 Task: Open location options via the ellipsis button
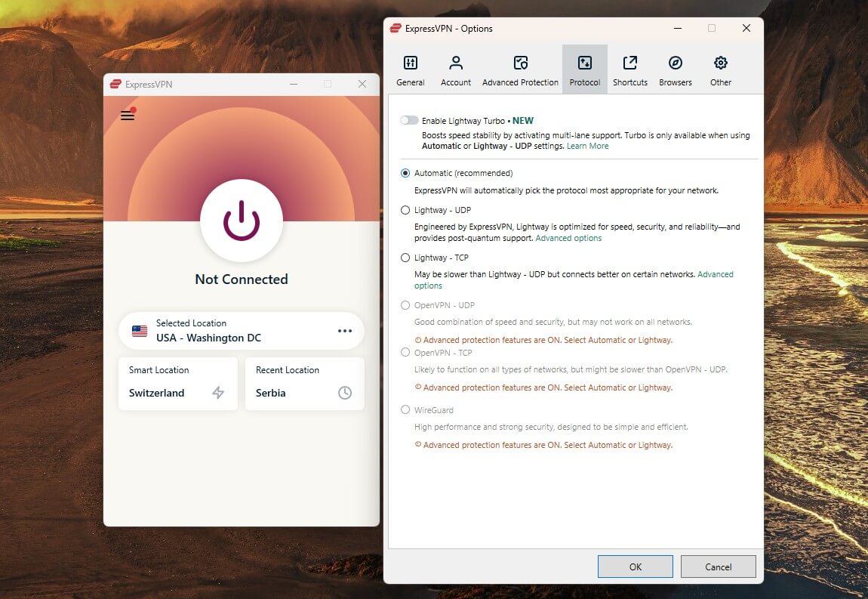[x=345, y=330]
